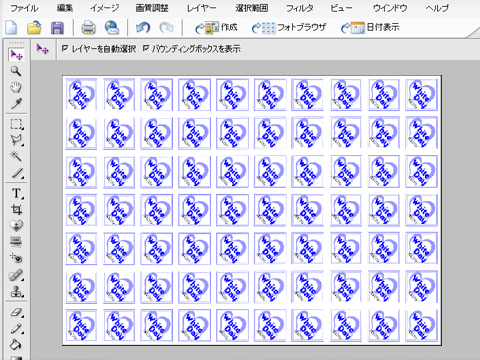Image resolution: width=480 pixels, height=360 pixels.
Task: Toggle the レイヤーを自動選択 checkbox
Action: point(65,49)
